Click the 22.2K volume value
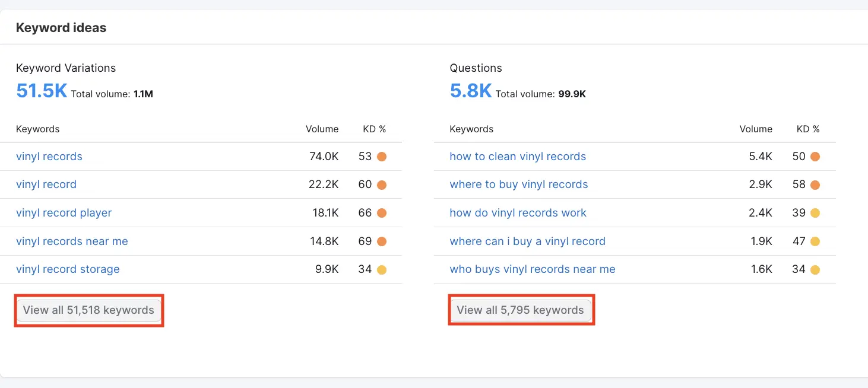868x388 pixels. 324,185
